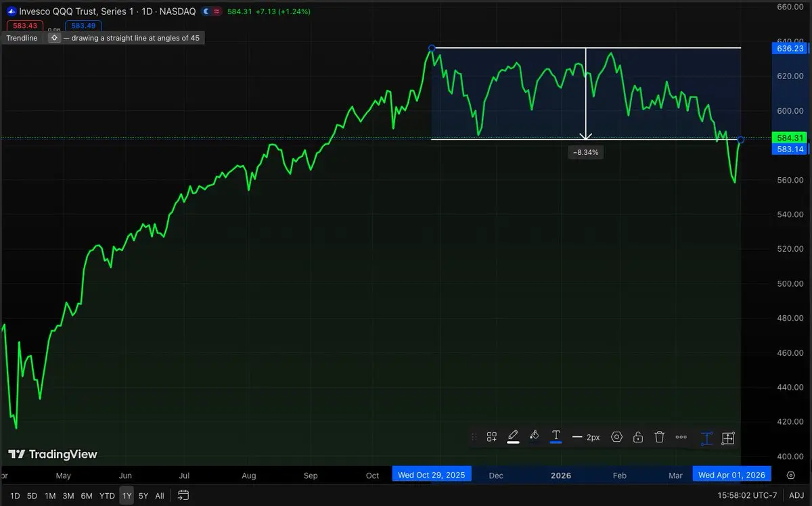Select 1Y time range
This screenshot has height=506, width=812.
[127, 495]
